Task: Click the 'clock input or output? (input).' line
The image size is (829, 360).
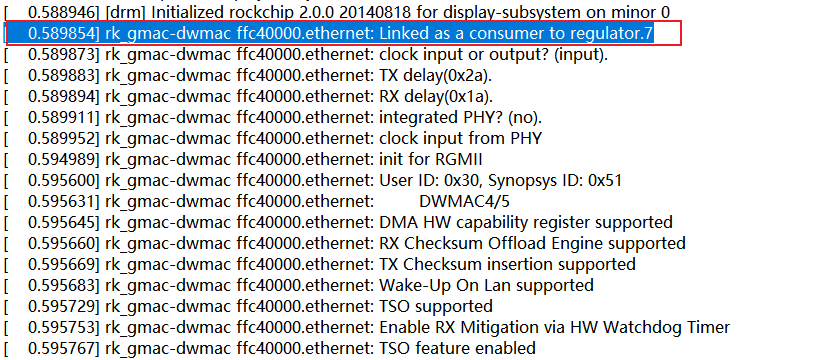Action: (x=305, y=54)
